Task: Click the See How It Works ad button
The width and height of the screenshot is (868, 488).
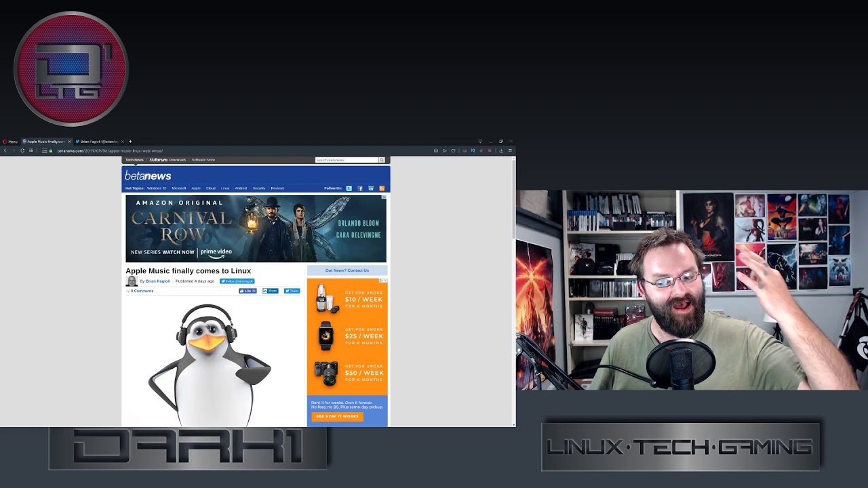Action: [337, 416]
